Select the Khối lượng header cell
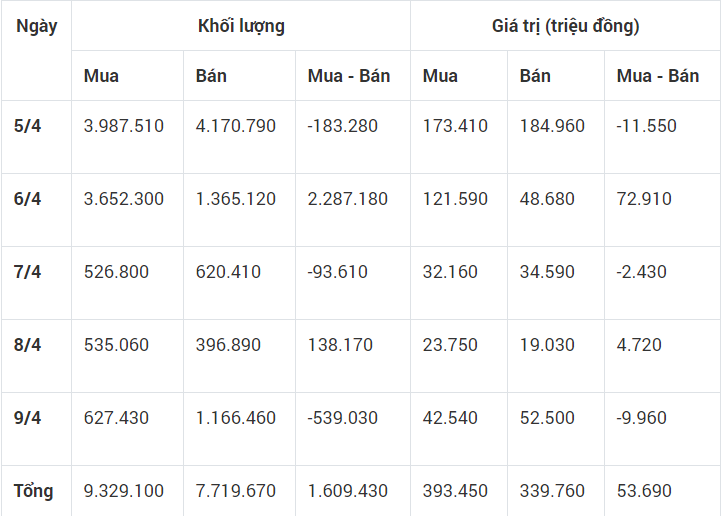Screen dimensions: 723x516 pyautogui.click(x=241, y=26)
